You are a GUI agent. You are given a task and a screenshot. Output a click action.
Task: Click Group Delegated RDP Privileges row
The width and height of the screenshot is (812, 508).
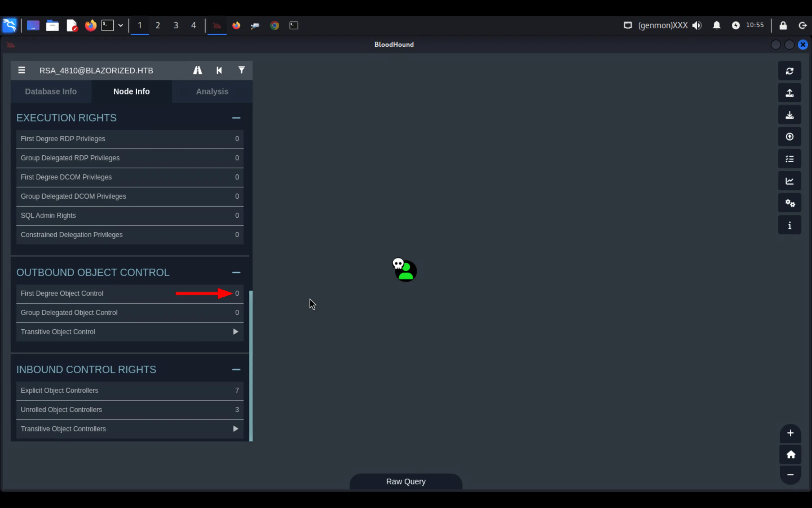pos(130,158)
